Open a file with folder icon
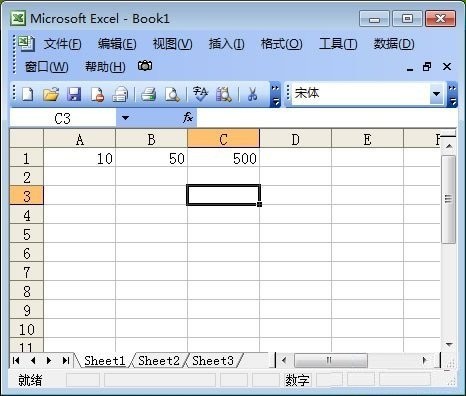 [51, 94]
